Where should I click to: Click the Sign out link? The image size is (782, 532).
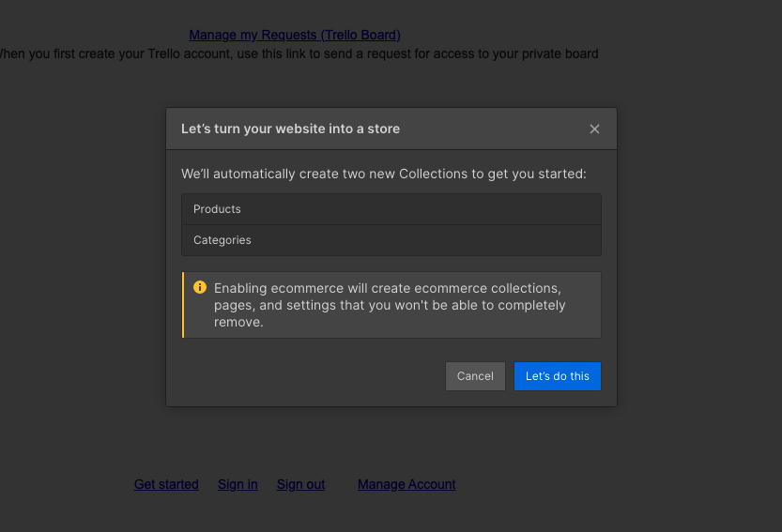coord(300,484)
